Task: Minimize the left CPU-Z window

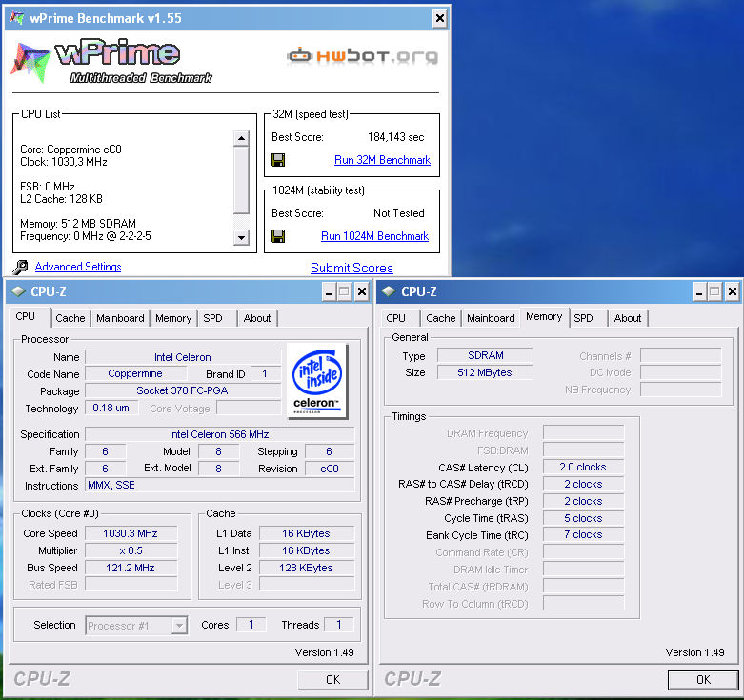Action: (x=329, y=291)
